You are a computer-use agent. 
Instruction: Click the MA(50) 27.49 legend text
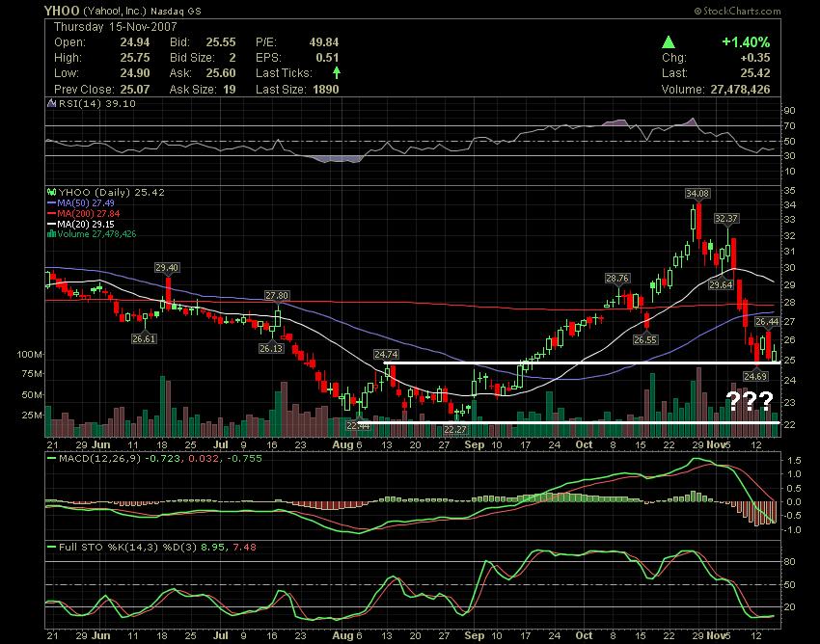[86, 202]
